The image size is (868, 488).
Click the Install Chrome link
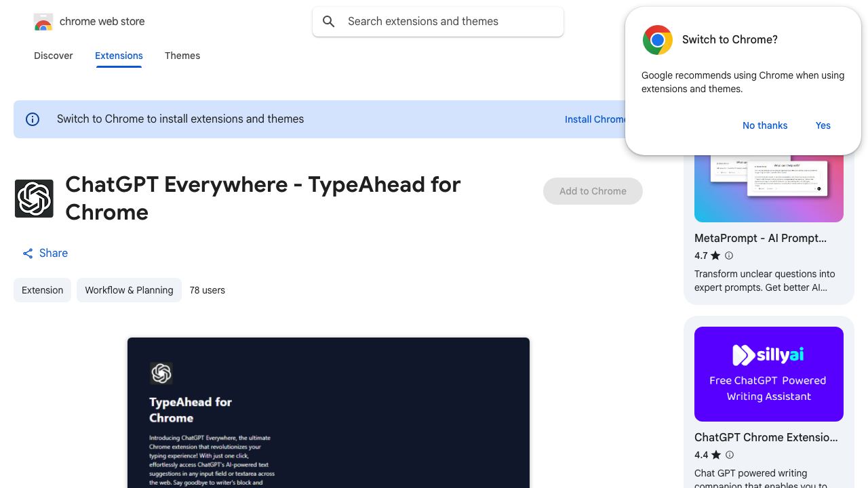[595, 119]
